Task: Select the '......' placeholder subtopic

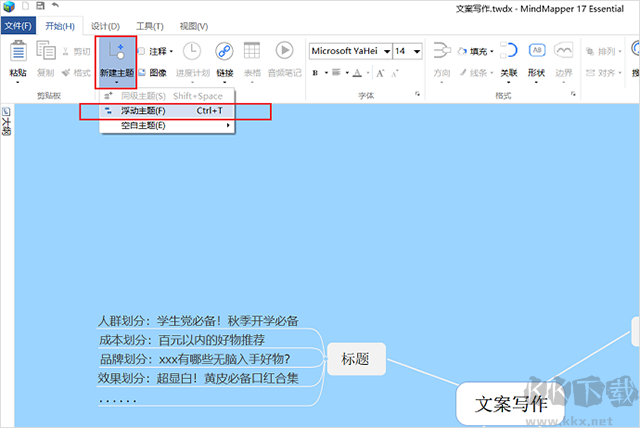Action: pos(118,400)
